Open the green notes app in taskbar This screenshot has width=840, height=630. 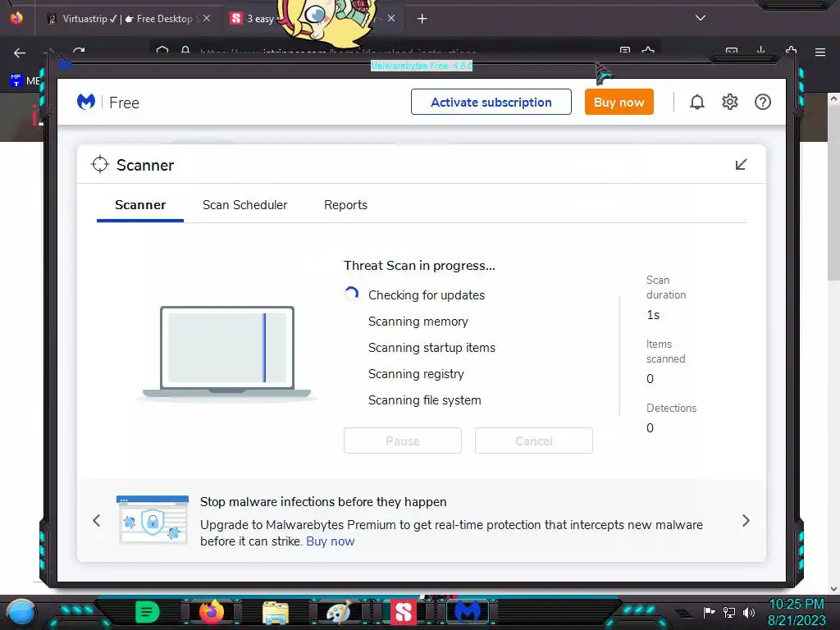click(x=148, y=612)
